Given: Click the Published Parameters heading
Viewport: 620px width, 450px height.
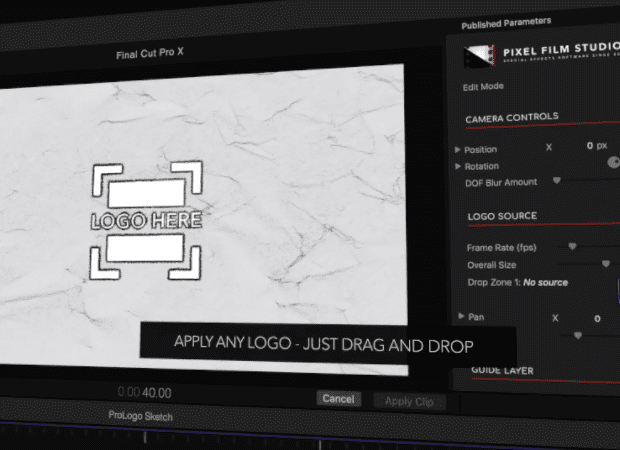Looking at the screenshot, I should (506, 23).
